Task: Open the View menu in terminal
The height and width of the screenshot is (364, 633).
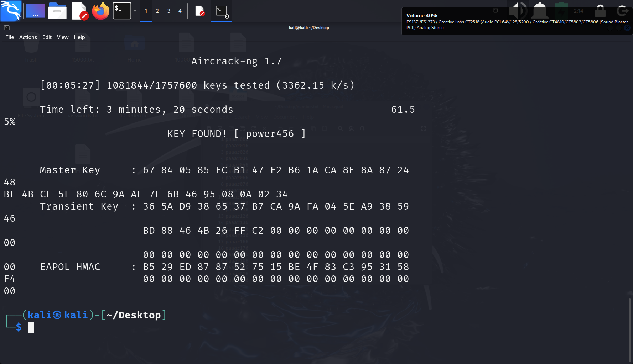Action: tap(63, 37)
